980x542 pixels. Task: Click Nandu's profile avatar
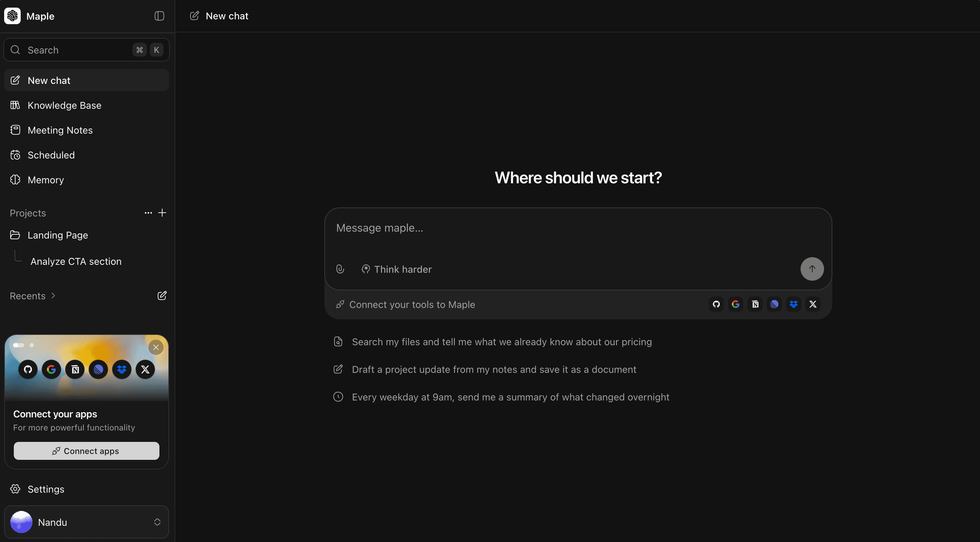click(x=21, y=522)
